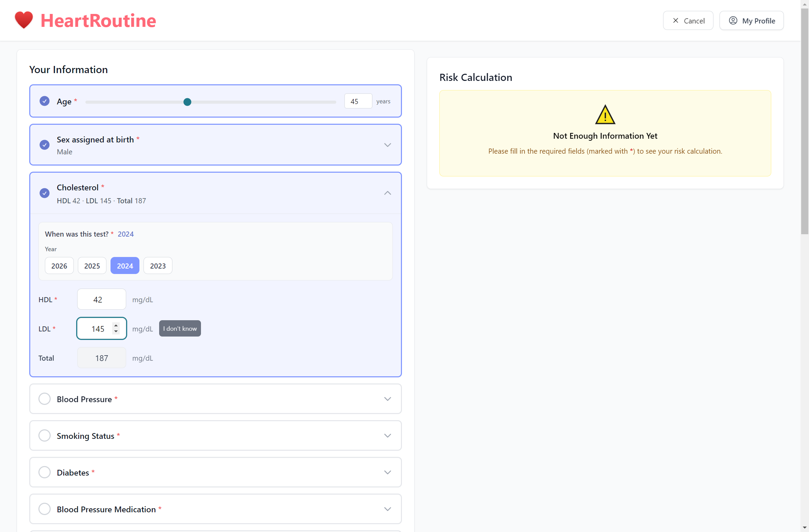Click the warning triangle in Risk Calculation
This screenshot has width=809, height=532.
click(x=605, y=115)
